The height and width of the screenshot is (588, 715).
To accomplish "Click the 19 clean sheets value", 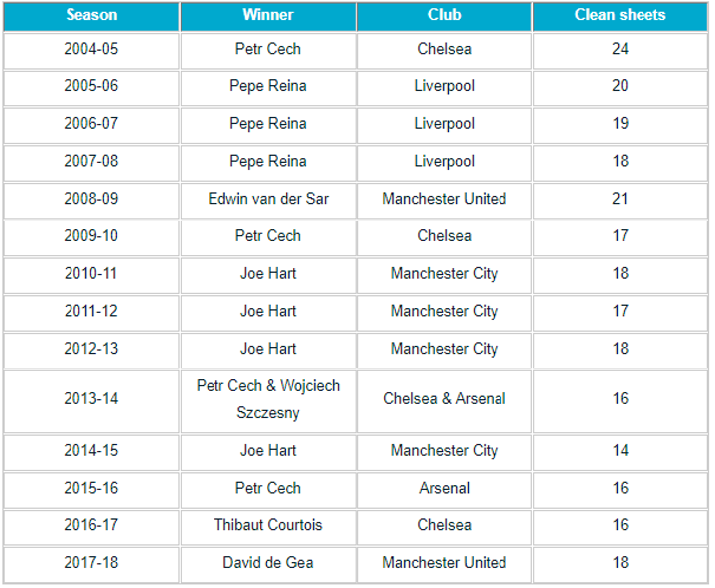I will click(x=620, y=124).
